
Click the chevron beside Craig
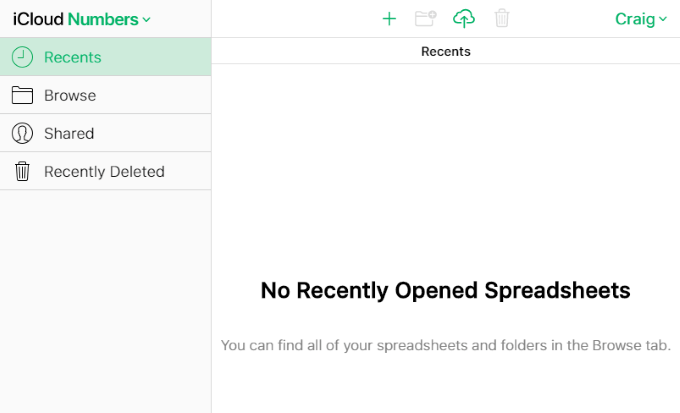(663, 19)
